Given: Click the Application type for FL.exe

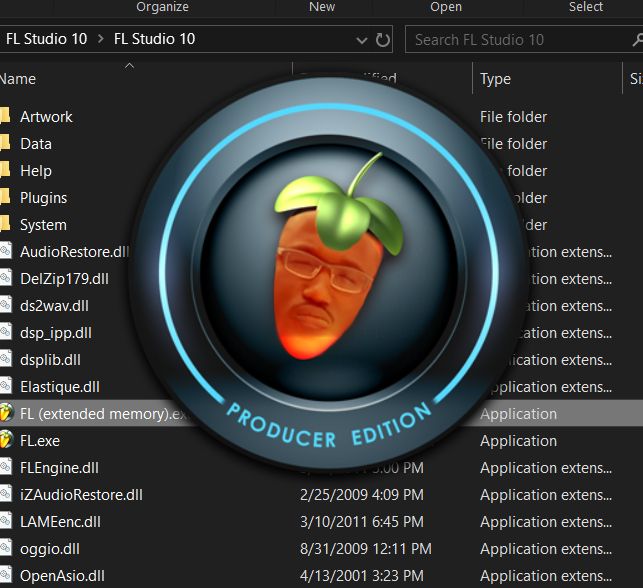Looking at the screenshot, I should pyautogui.click(x=518, y=441).
